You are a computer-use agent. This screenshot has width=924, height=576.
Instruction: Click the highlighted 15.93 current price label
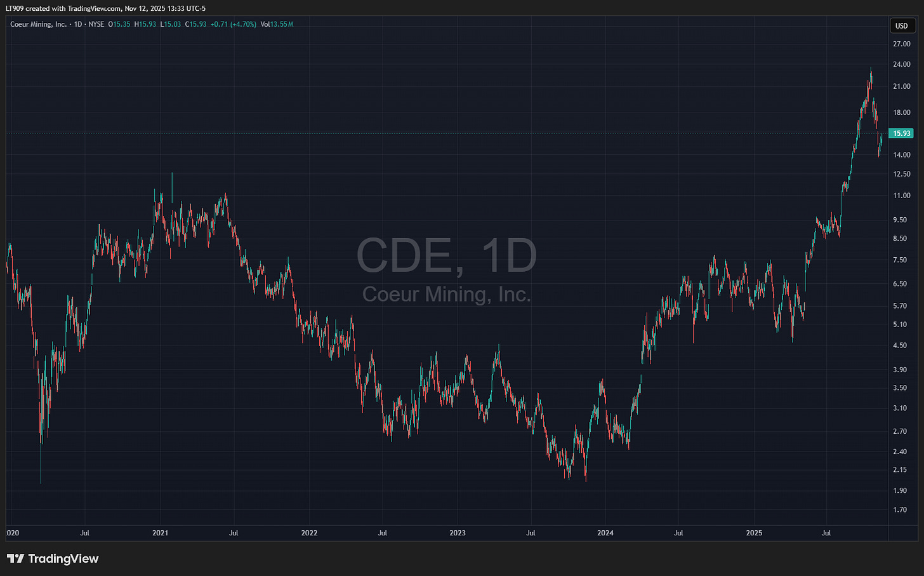pyautogui.click(x=901, y=133)
